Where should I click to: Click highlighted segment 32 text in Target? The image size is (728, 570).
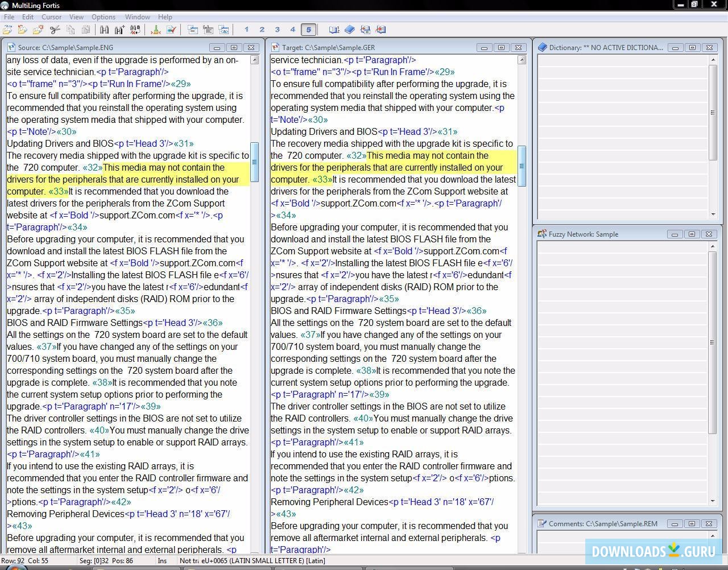pos(427,167)
